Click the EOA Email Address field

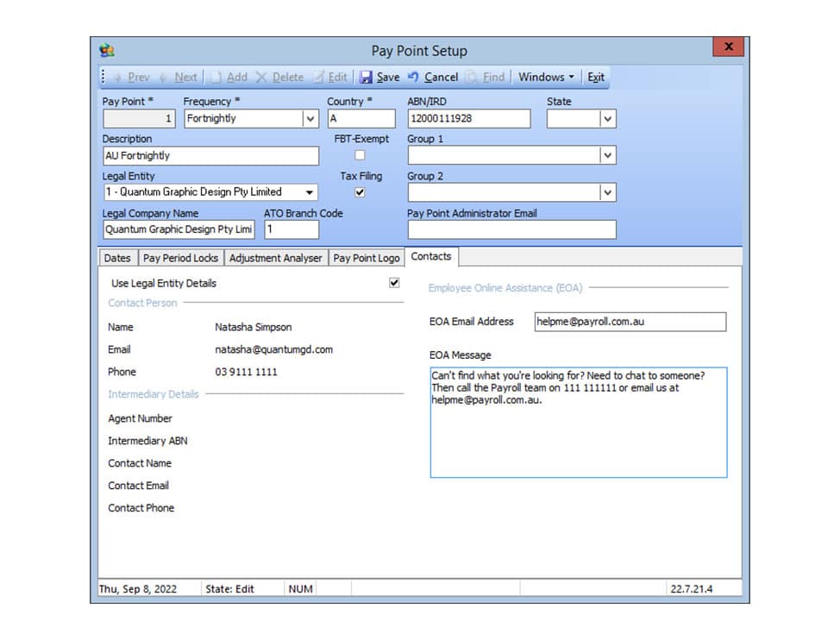630,322
